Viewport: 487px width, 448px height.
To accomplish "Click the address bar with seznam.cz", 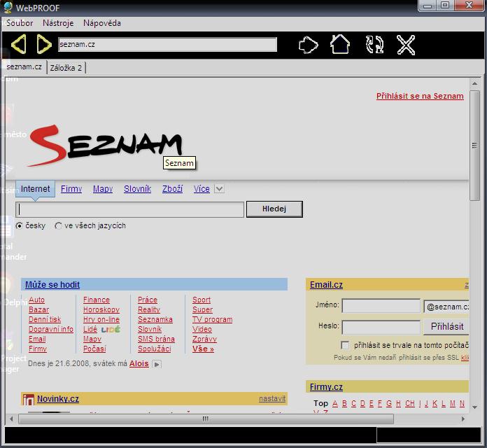I will tap(168, 44).
